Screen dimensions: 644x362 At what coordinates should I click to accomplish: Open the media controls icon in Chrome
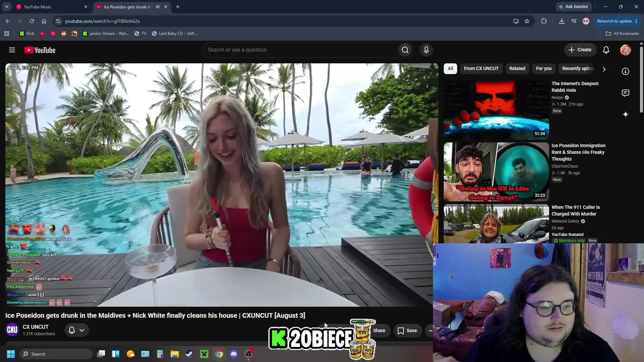click(x=574, y=21)
